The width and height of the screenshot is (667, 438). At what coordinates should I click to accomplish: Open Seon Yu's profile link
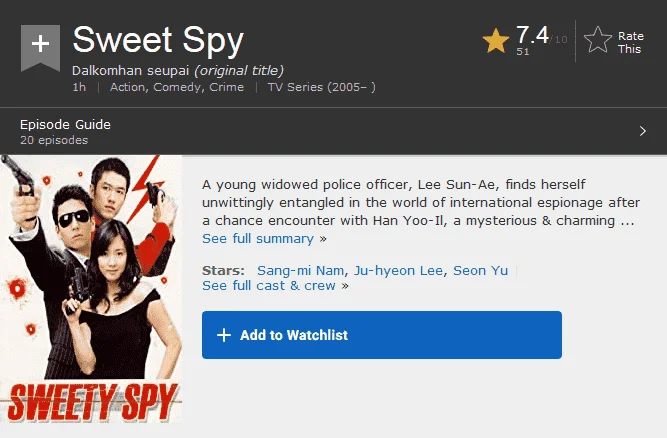coord(480,270)
